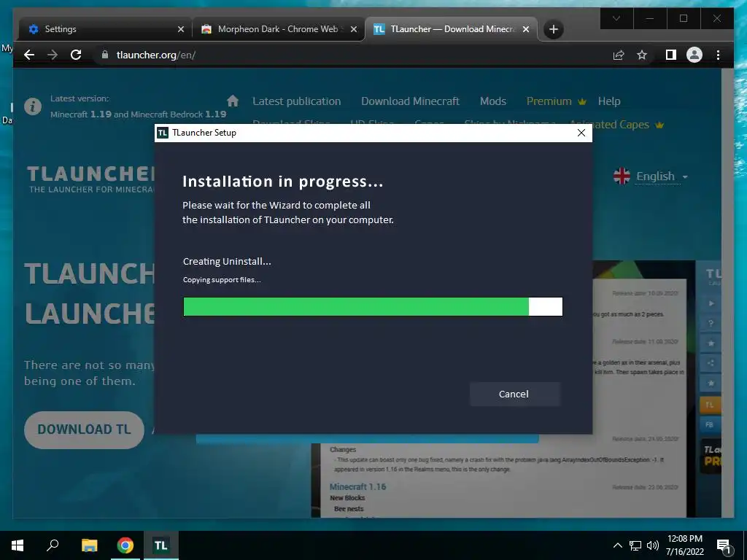Open the English language dropdown
747x560 pixels.
pyautogui.click(x=662, y=176)
